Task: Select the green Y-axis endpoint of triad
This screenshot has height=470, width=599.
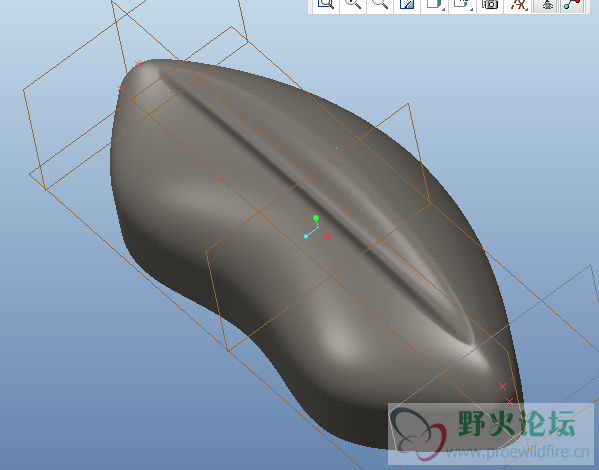Action: pyautogui.click(x=316, y=218)
